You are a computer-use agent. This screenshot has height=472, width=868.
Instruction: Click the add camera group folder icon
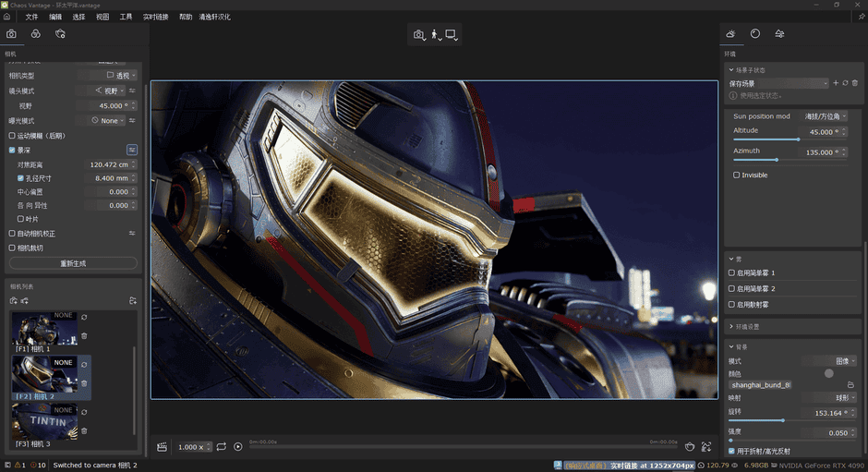click(133, 301)
